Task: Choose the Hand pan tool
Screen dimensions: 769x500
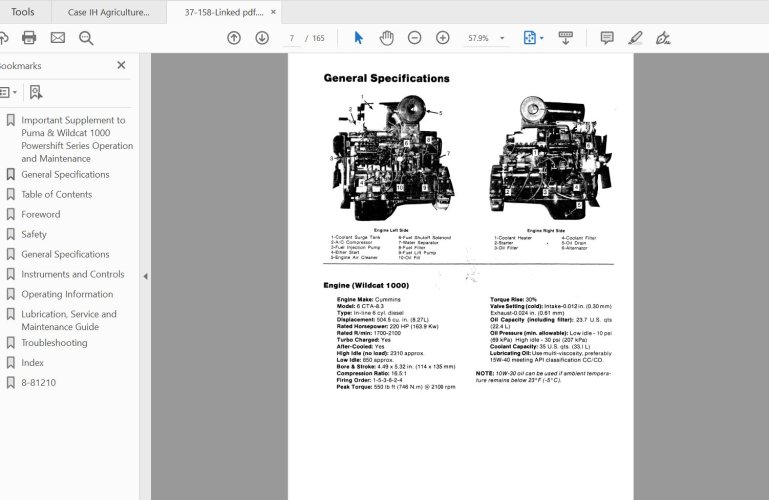Action: pyautogui.click(x=386, y=38)
